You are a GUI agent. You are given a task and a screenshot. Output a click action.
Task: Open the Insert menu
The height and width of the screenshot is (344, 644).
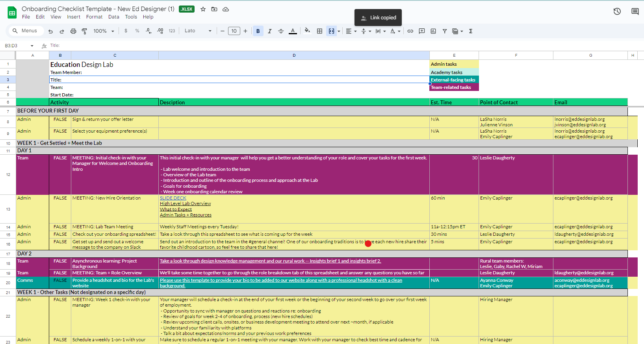coord(74,17)
